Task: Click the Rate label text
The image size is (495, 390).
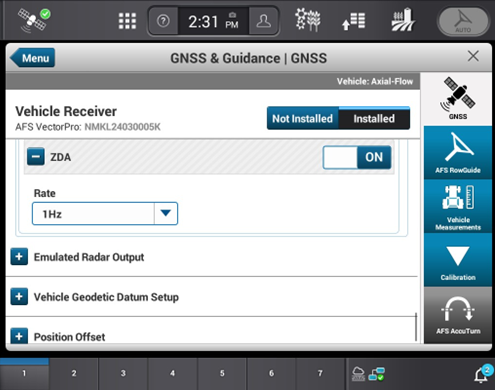Action: (45, 193)
